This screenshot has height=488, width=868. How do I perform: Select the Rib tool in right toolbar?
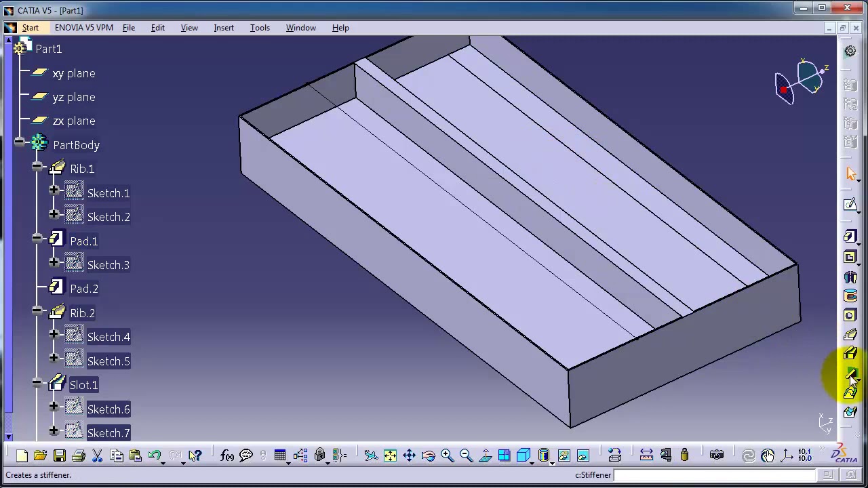(x=850, y=334)
